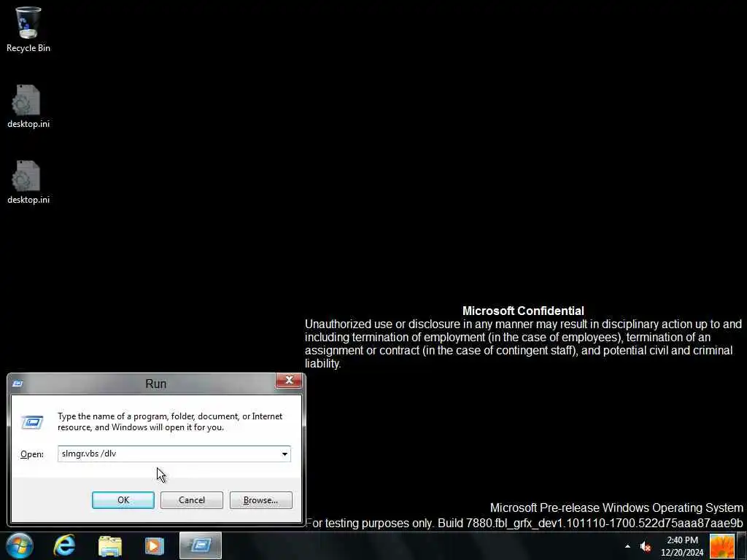Activate the Run taskbar button

click(201, 545)
